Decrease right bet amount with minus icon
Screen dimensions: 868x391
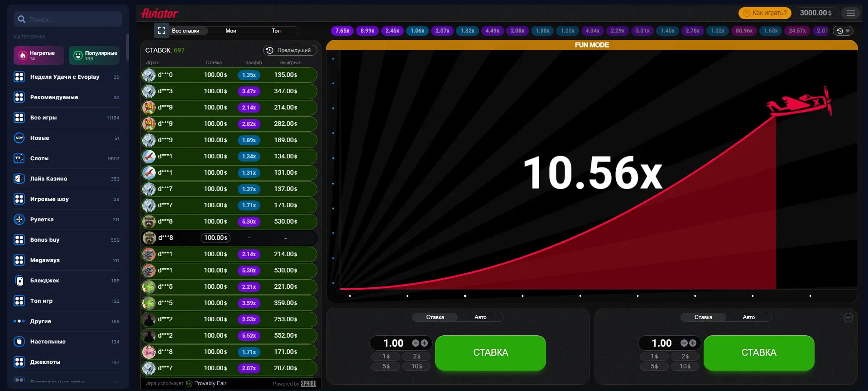click(684, 343)
